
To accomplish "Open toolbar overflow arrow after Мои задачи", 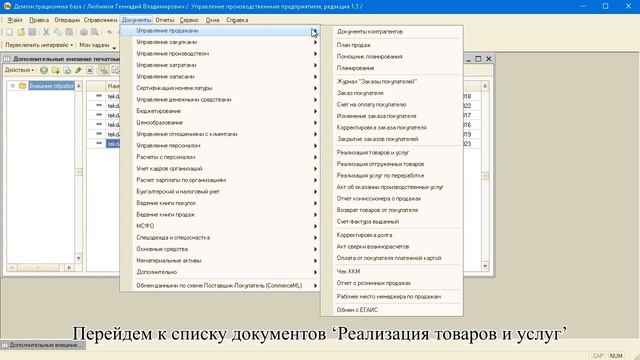I will click(114, 47).
